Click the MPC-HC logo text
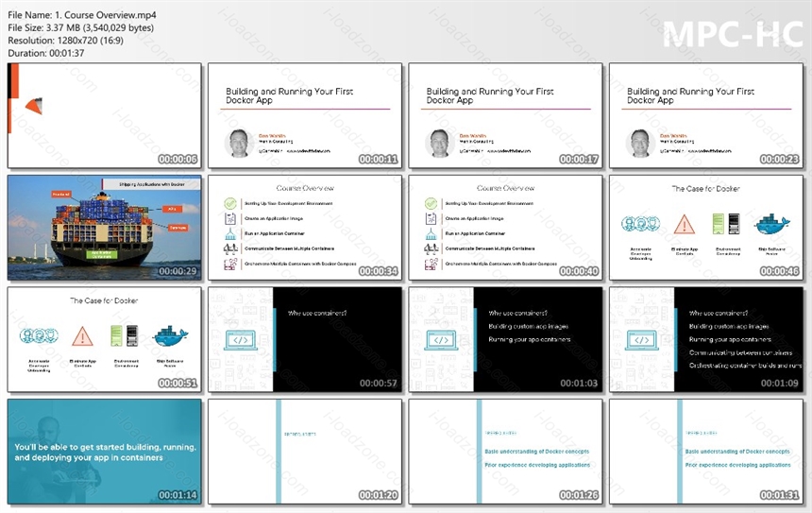The width and height of the screenshot is (812, 513). coord(733,34)
